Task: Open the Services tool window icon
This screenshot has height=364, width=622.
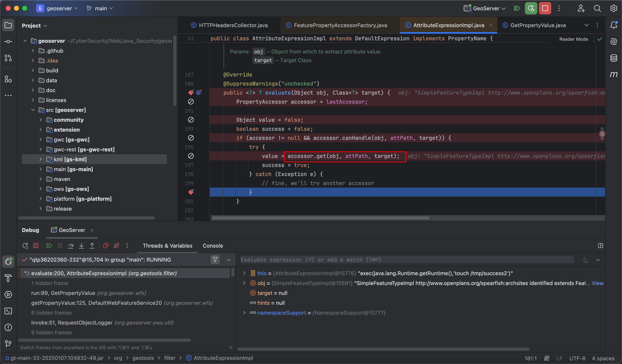Action: (8, 294)
